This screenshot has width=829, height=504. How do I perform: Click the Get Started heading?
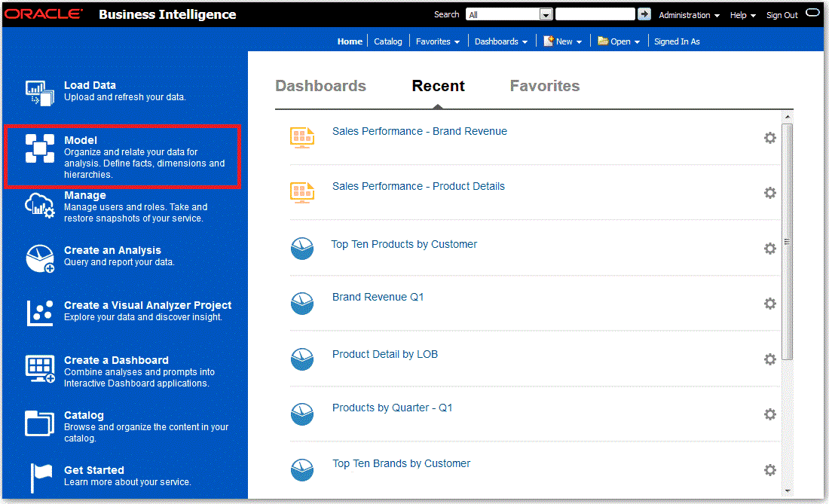click(94, 470)
